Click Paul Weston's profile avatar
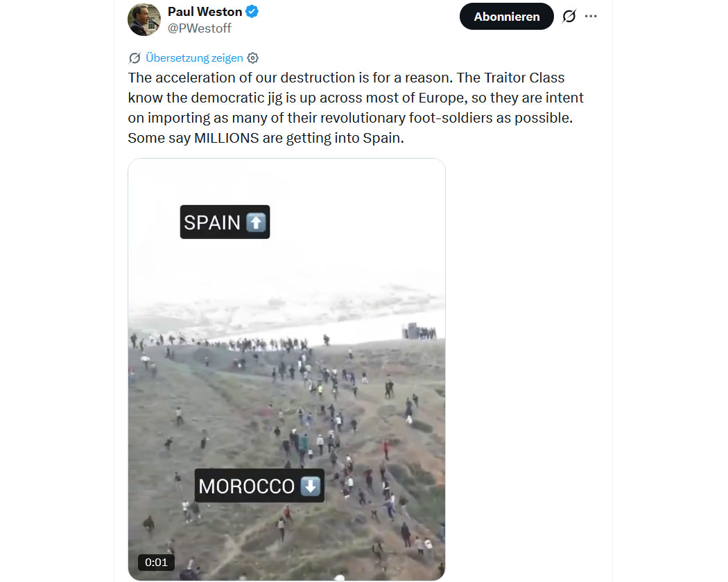The image size is (728, 582). tap(144, 19)
